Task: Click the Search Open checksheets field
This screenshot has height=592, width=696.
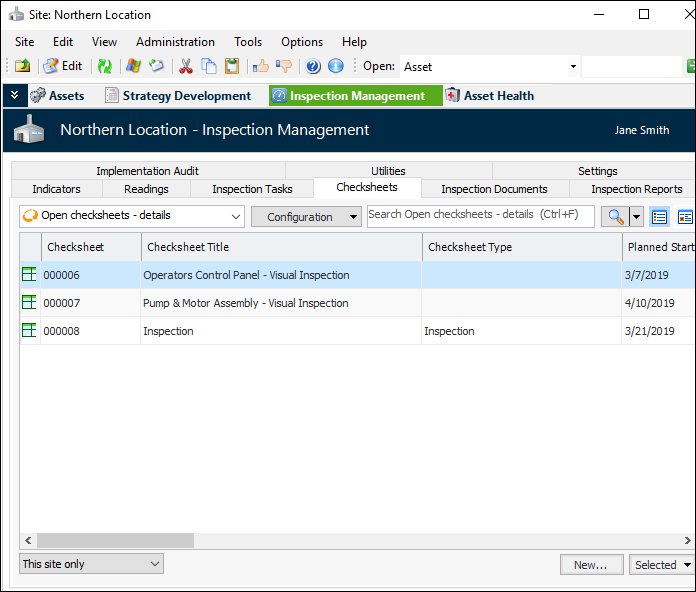Action: 480,215
